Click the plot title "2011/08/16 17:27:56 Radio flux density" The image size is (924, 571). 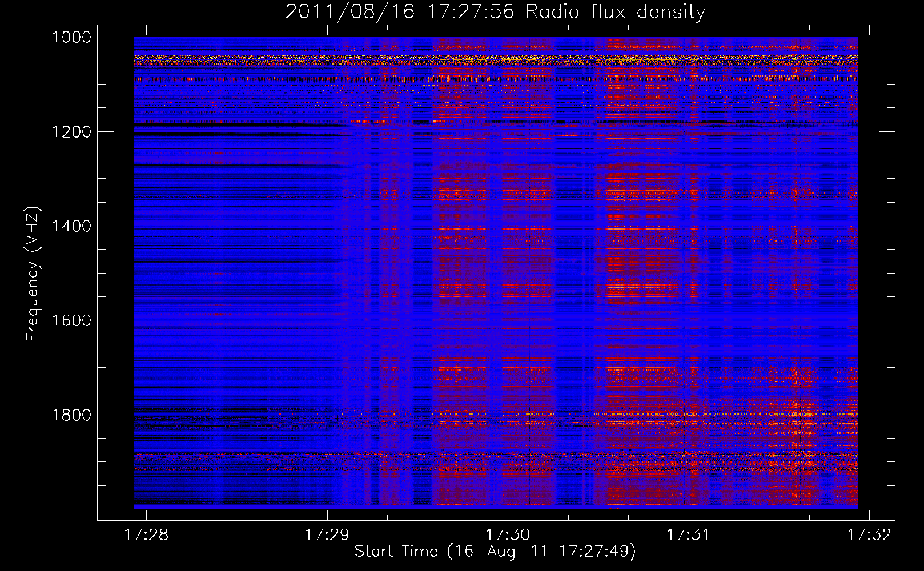[495, 11]
